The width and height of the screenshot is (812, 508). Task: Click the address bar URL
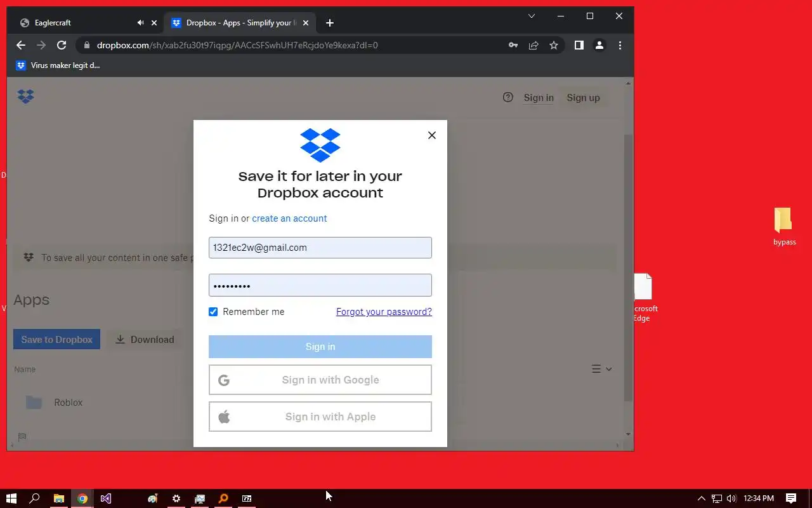(237, 45)
